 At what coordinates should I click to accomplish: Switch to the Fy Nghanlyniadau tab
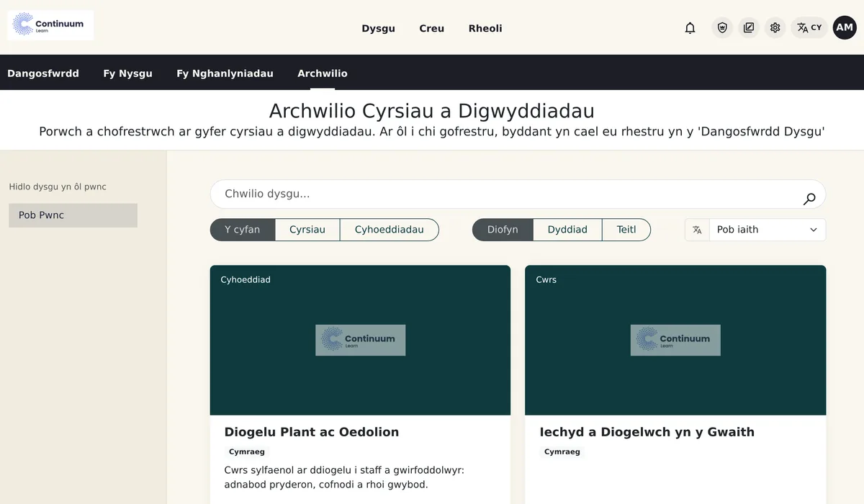coord(225,73)
